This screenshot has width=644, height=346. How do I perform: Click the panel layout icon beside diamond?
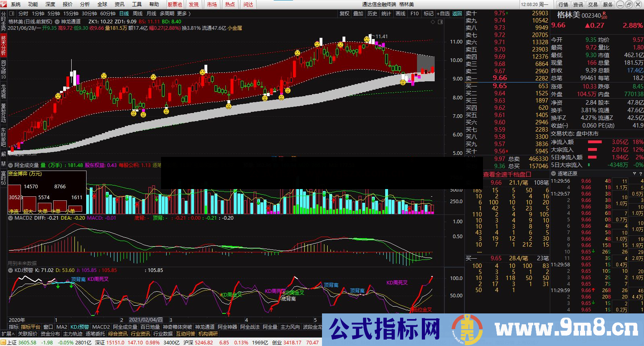[440, 22]
